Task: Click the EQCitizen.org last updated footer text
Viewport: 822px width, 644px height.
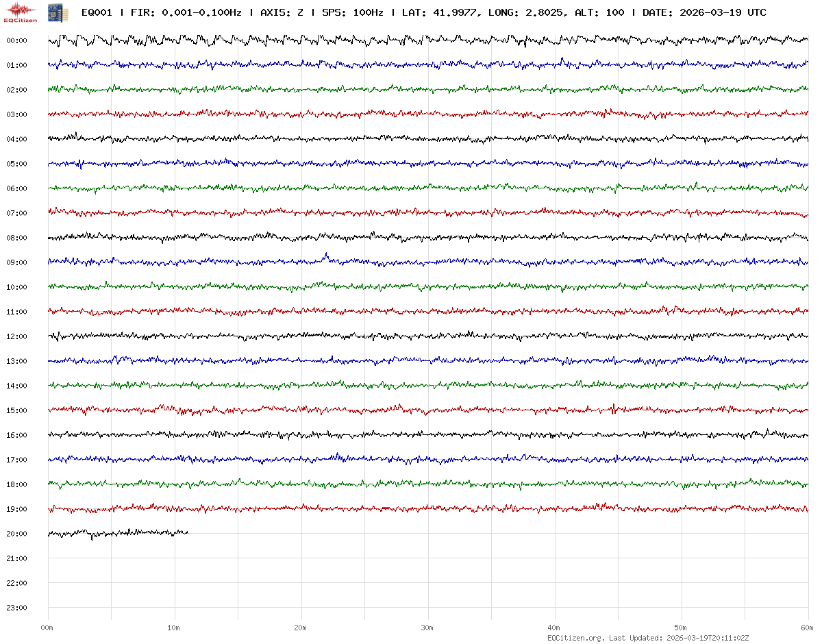Action: [647, 638]
